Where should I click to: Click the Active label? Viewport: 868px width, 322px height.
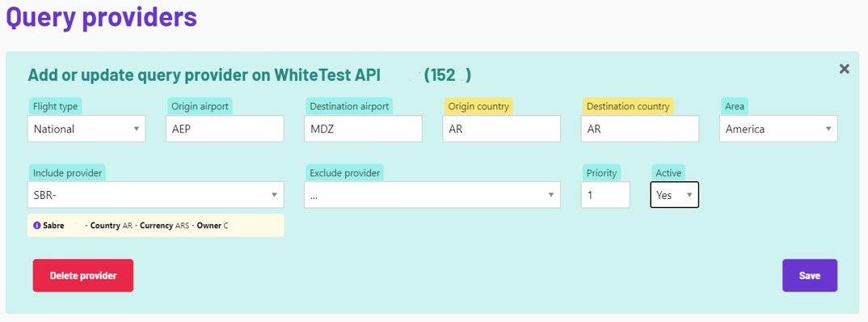[x=668, y=173]
